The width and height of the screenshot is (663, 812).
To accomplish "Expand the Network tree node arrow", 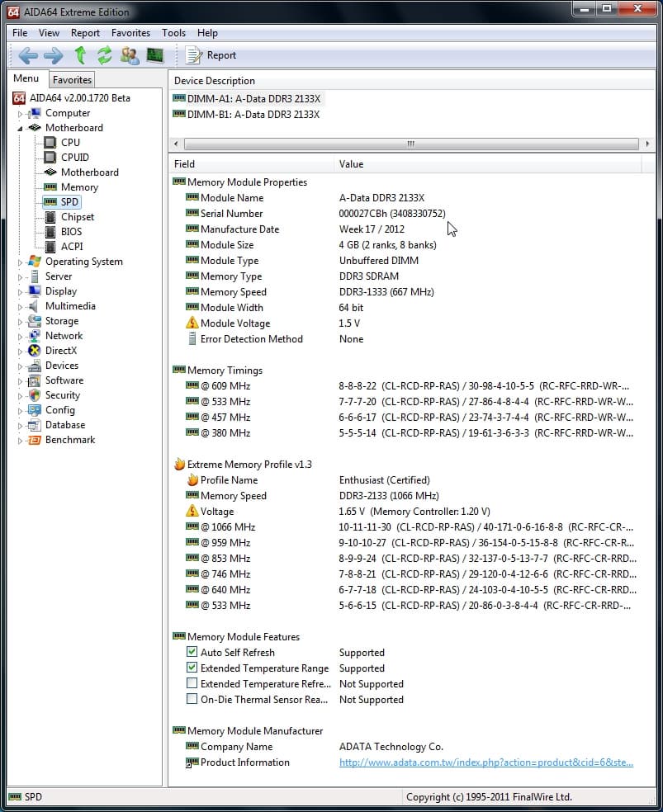I will [x=20, y=336].
